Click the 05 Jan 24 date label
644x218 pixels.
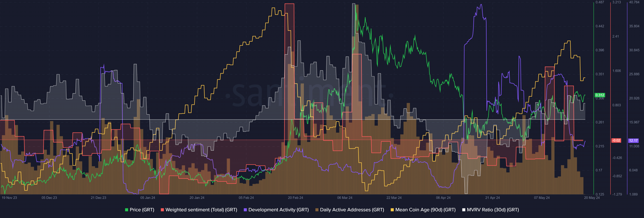tap(148, 198)
